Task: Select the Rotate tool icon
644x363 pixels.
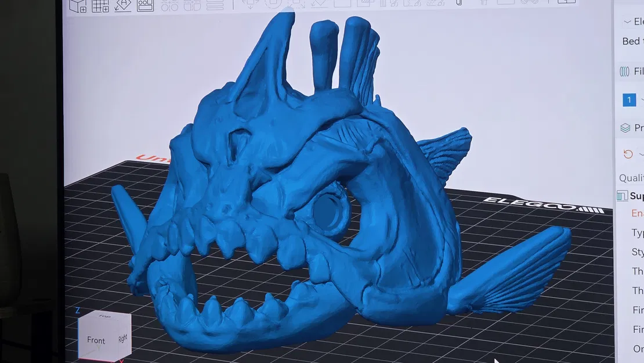Action: coord(273,3)
